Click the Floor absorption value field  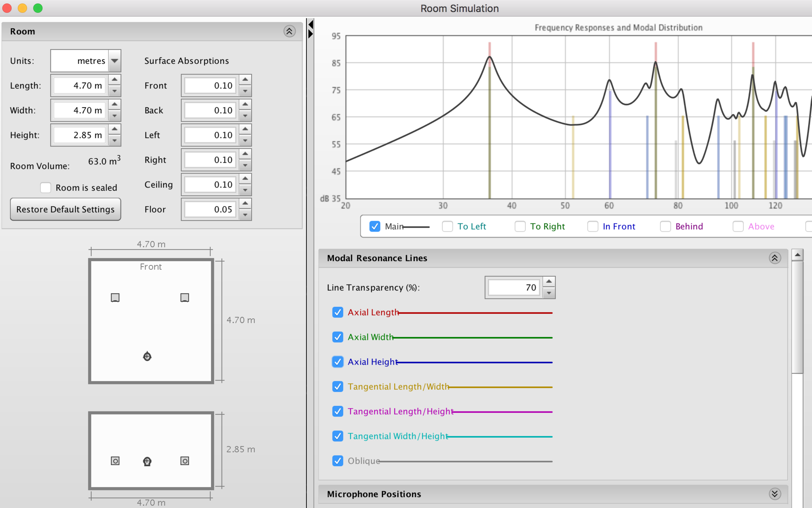[210, 210]
